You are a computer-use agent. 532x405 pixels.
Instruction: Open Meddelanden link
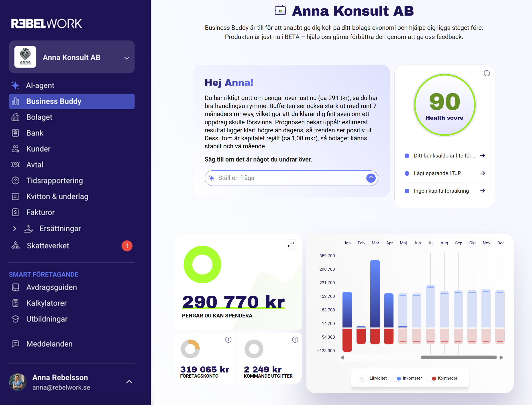[x=71, y=344]
